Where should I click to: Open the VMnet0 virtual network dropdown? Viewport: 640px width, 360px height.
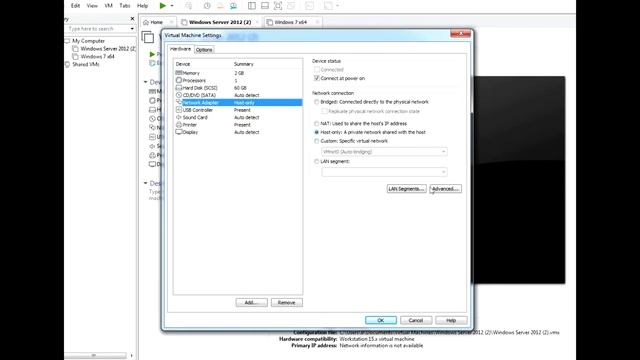click(384, 151)
